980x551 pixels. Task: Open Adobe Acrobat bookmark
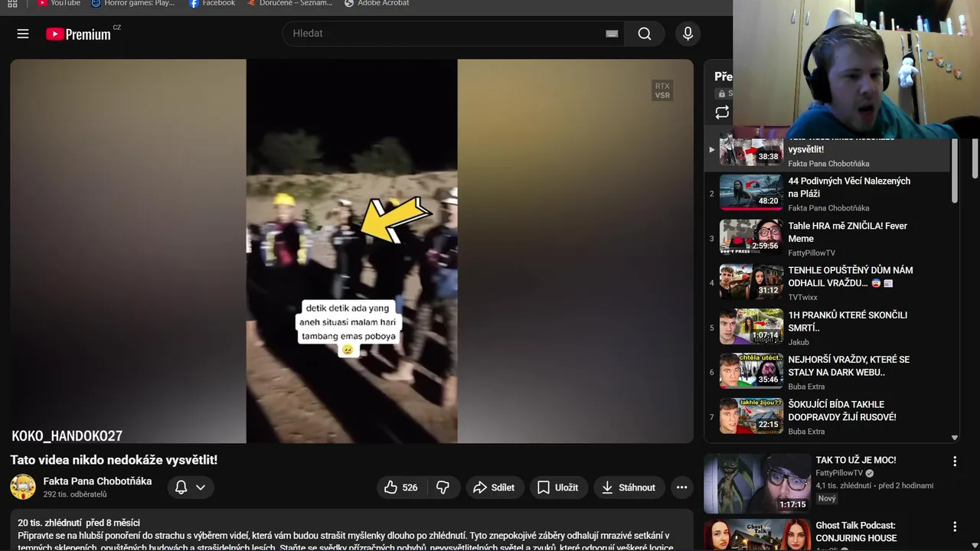pos(377,3)
